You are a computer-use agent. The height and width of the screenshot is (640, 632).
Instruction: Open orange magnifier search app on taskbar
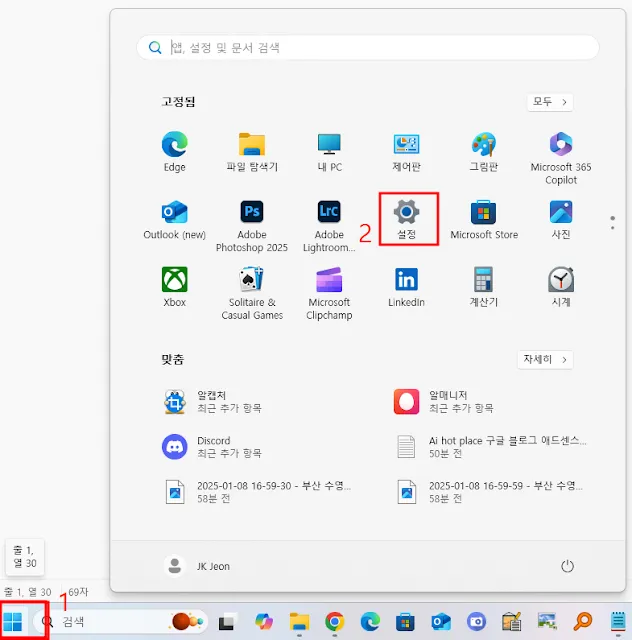[x=582, y=622]
